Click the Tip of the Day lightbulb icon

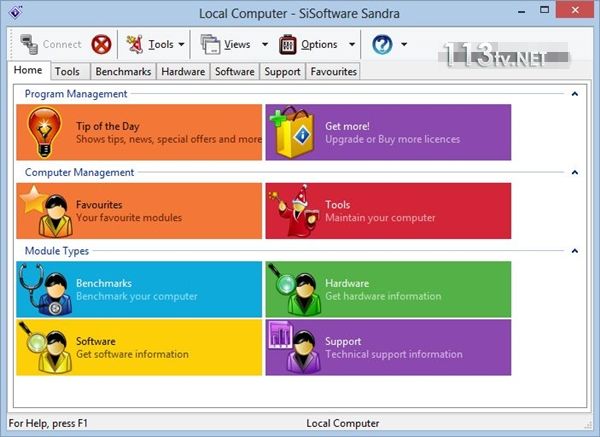tap(44, 132)
